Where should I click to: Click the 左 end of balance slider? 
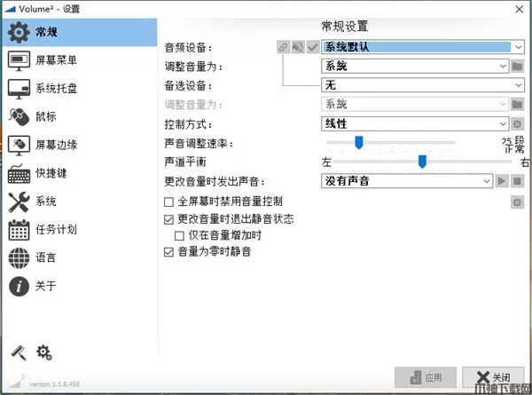coord(326,162)
